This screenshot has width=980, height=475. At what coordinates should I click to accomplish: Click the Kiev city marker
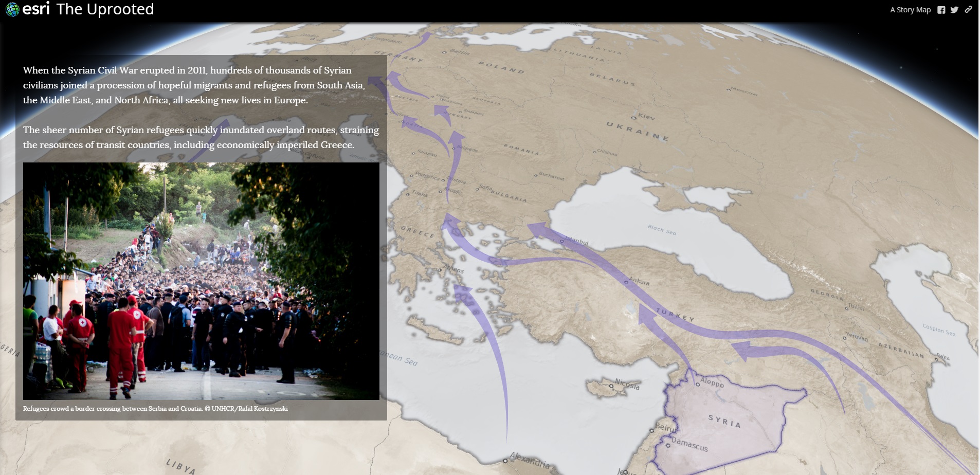coord(634,118)
